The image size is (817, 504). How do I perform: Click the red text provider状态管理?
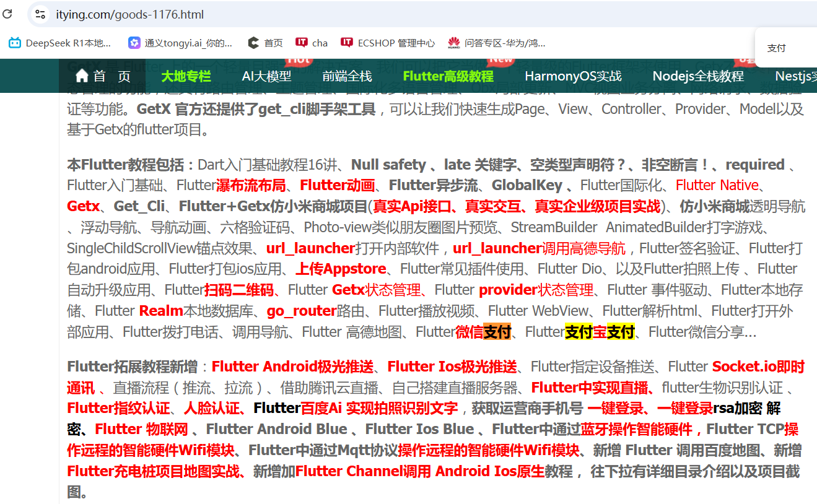pyautogui.click(x=536, y=290)
